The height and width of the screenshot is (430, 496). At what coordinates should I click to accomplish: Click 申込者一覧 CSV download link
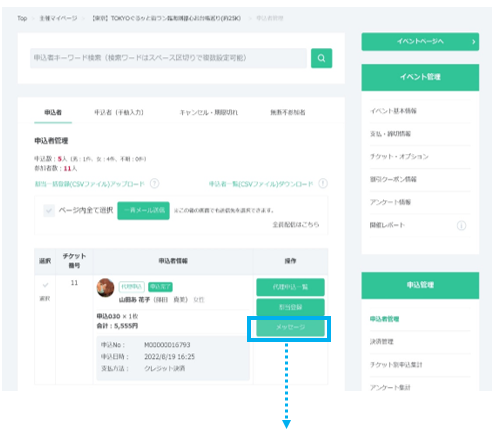click(261, 184)
